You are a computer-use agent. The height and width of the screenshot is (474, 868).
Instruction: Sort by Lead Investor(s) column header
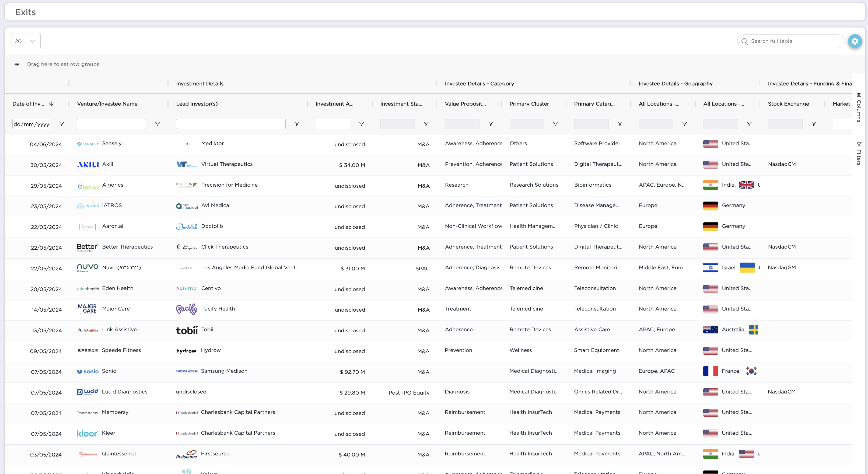(x=197, y=104)
